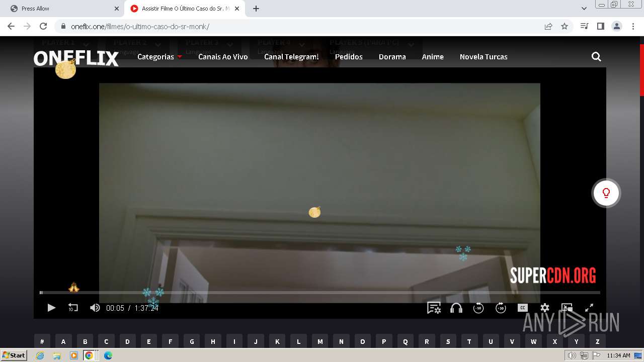Rewind 10 seconds with circular icon
Image resolution: width=644 pixels, height=362 pixels.
click(478, 308)
